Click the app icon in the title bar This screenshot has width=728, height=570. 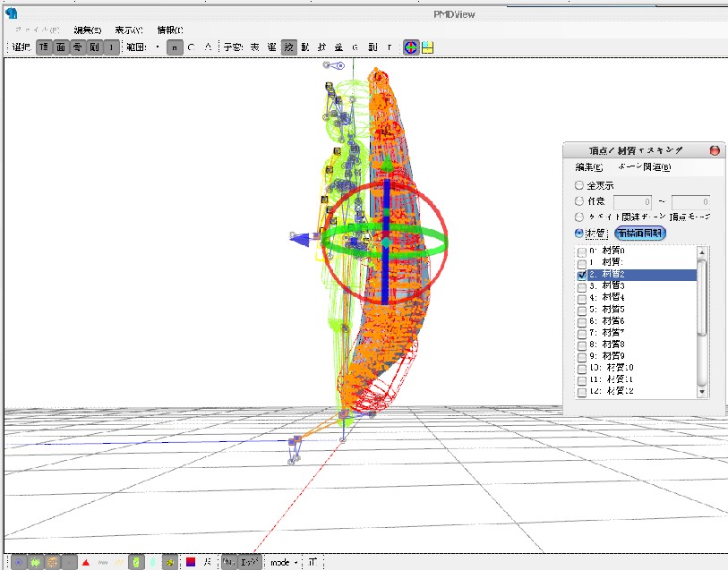click(x=12, y=13)
